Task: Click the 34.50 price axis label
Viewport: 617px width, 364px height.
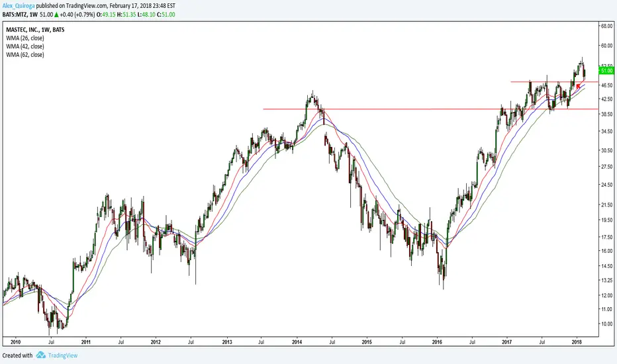Action: [607, 132]
